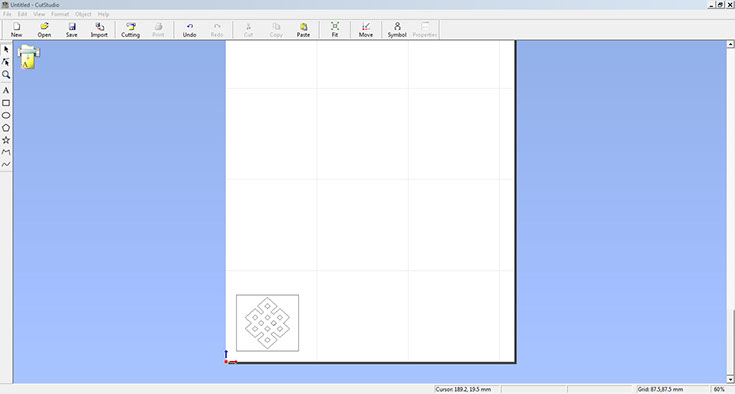This screenshot has height=394, width=735.
Task: Fit the view using Fit icon
Action: point(335,30)
